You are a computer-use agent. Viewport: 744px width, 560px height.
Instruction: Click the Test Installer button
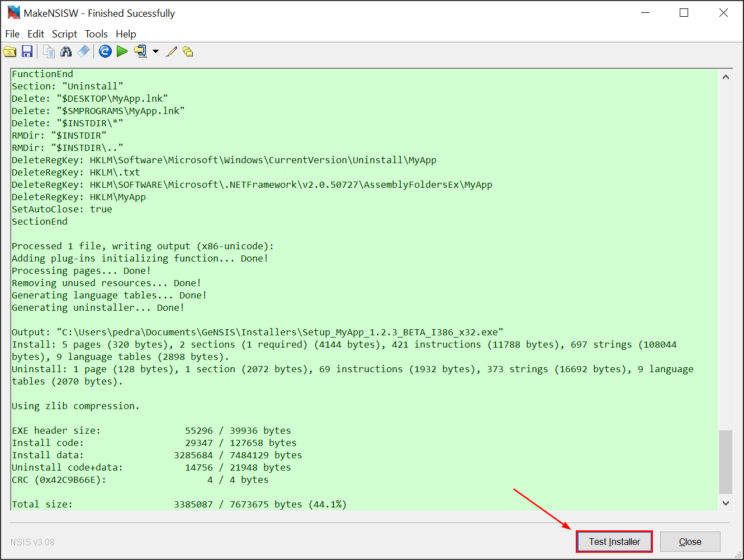pyautogui.click(x=614, y=542)
